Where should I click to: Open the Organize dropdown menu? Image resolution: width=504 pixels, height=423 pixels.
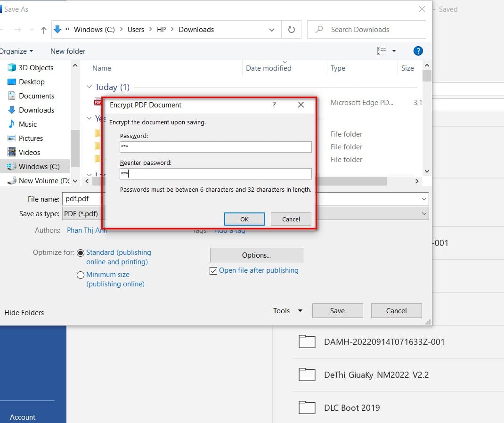(16, 51)
